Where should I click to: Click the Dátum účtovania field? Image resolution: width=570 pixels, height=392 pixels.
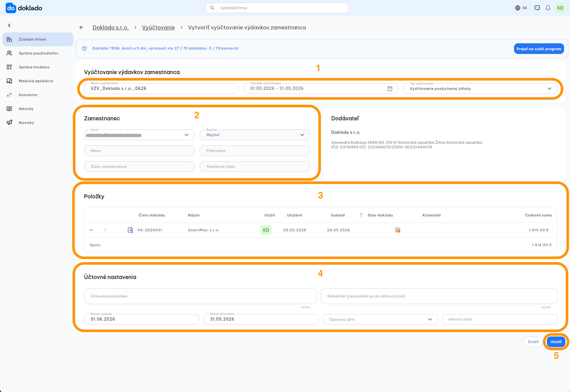click(x=261, y=319)
